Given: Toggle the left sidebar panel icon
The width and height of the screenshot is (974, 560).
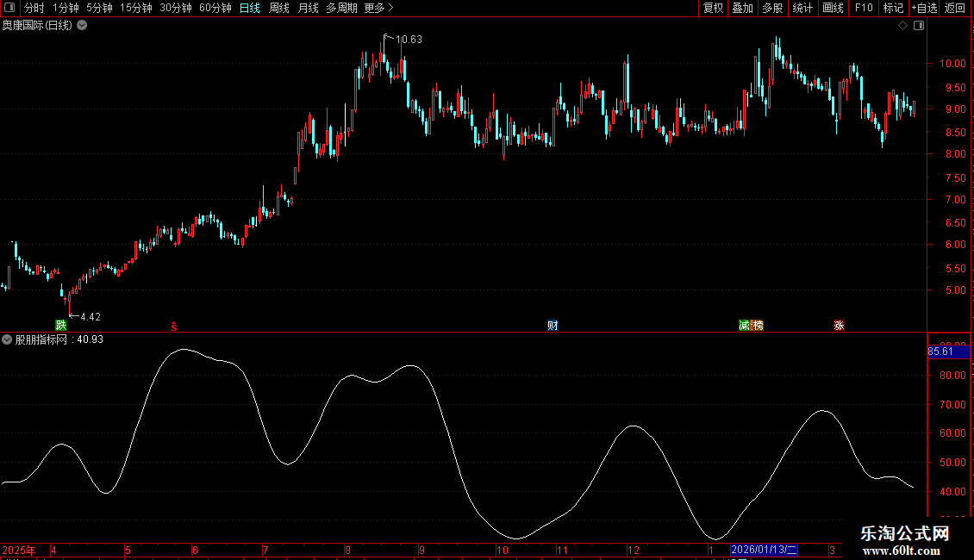Looking at the screenshot, I should 9,8.
